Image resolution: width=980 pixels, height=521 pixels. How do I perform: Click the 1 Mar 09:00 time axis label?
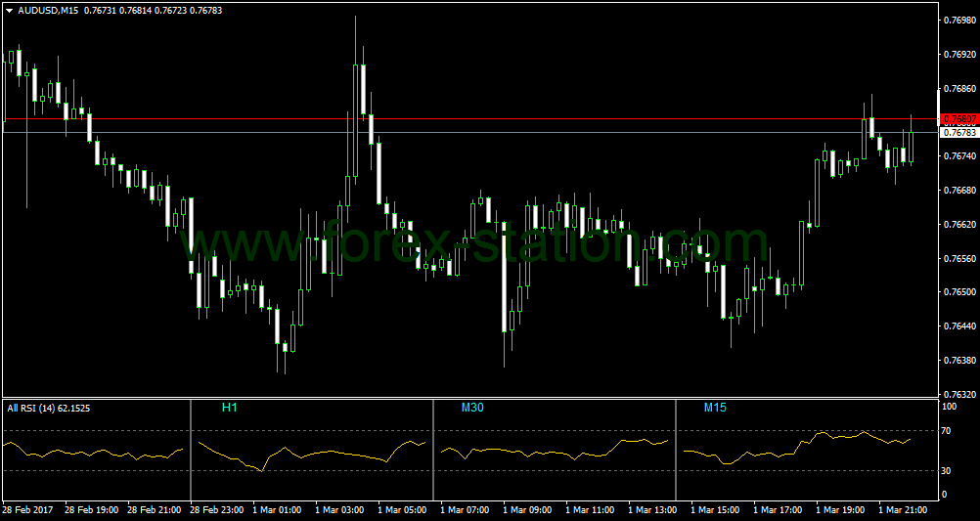pos(527,509)
